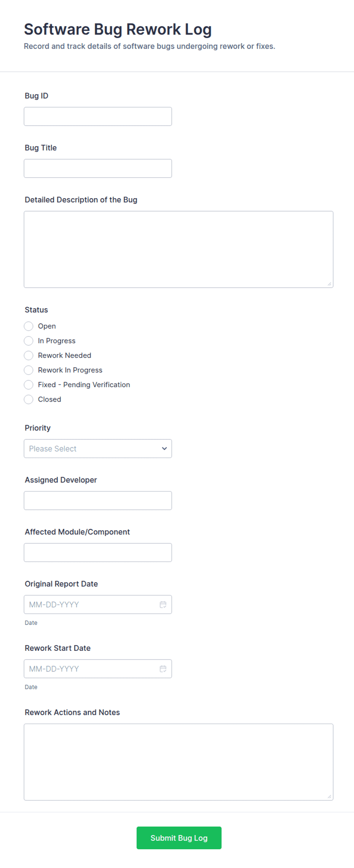354x868 pixels.
Task: Select Rework In Progress status
Action: tap(29, 370)
